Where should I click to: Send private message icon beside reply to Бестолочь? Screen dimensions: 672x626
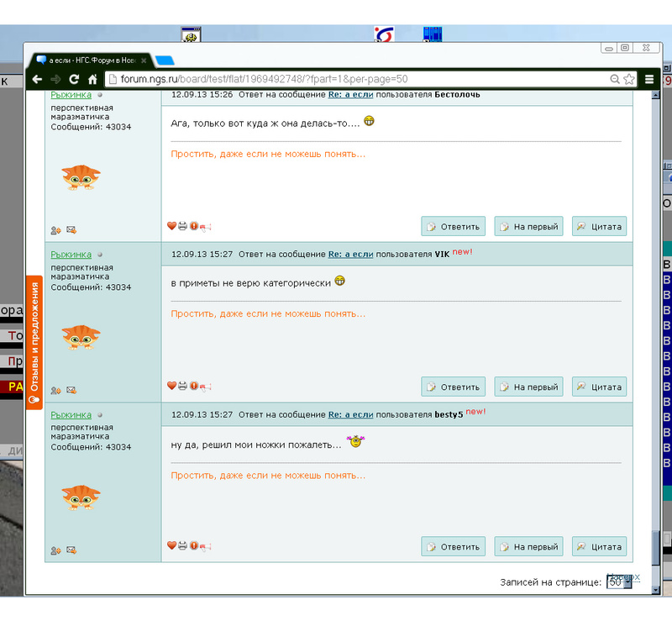click(71, 230)
